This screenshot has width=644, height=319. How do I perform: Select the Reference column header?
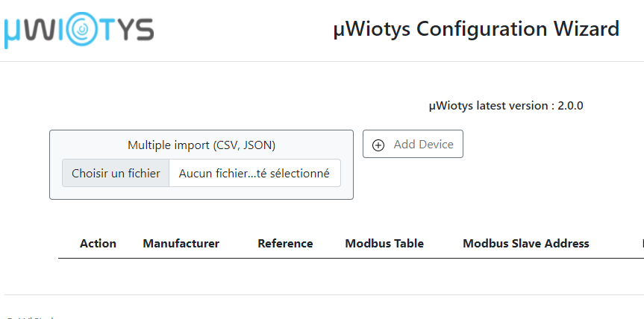click(x=286, y=244)
